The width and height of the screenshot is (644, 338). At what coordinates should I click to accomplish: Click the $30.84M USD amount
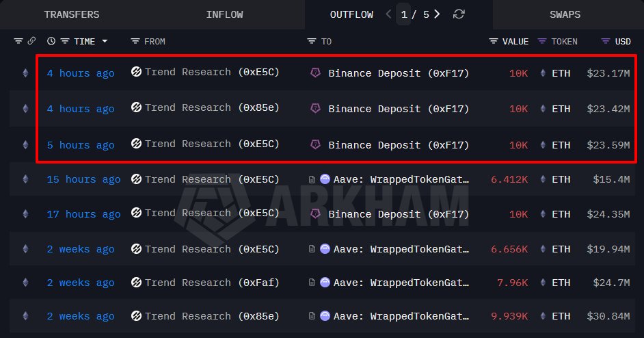(x=608, y=316)
